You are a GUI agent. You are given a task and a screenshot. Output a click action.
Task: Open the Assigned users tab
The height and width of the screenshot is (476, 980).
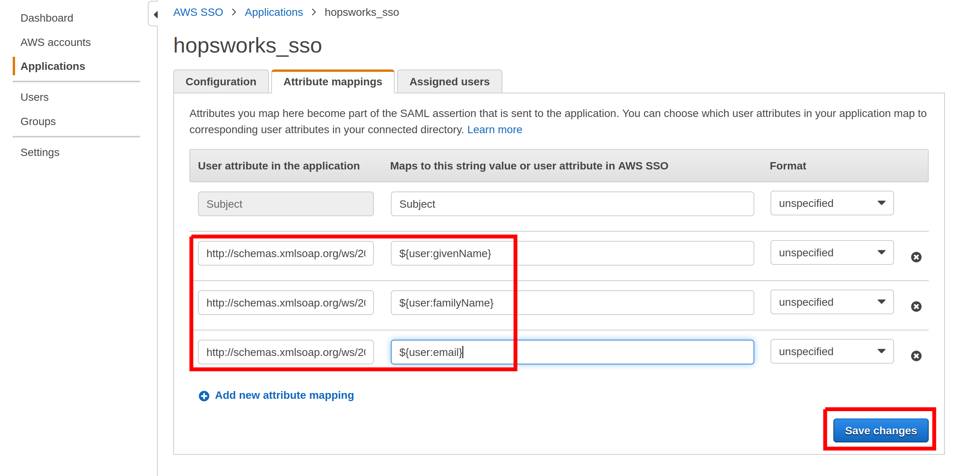449,82
